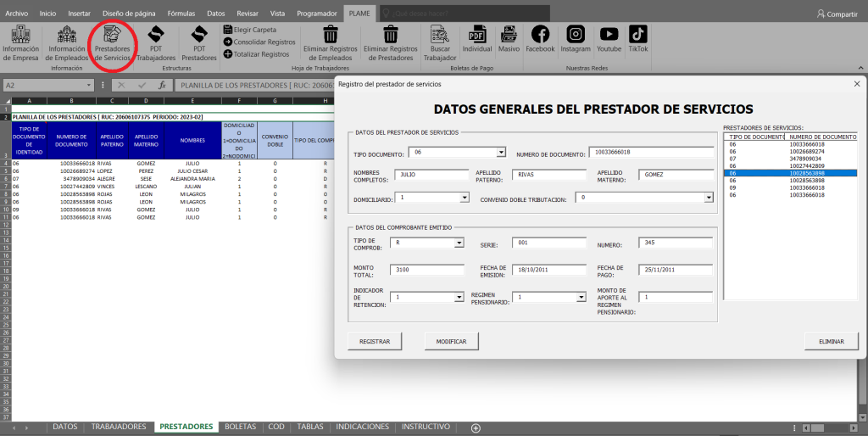Viewport: 868px width, 436px height.
Task: Expand TIPO DOCUMENTO dropdown
Action: click(x=501, y=152)
